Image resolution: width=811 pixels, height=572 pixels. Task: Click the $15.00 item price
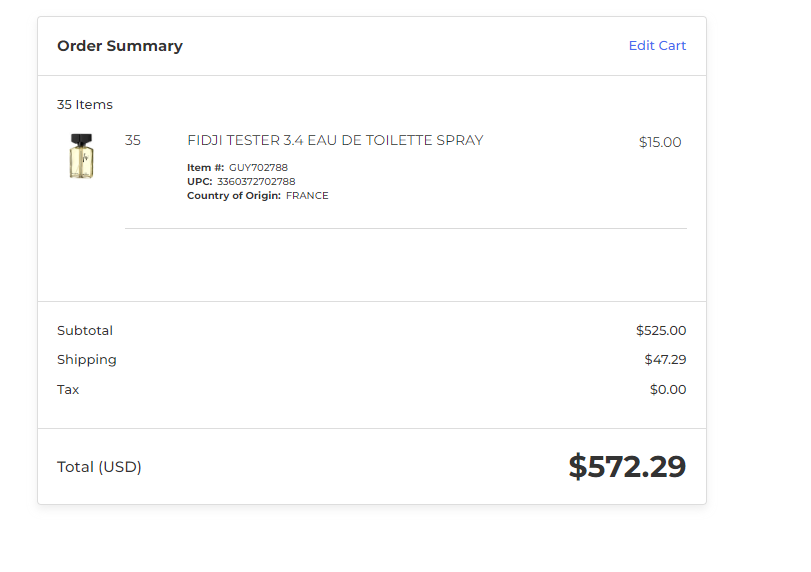pos(660,142)
